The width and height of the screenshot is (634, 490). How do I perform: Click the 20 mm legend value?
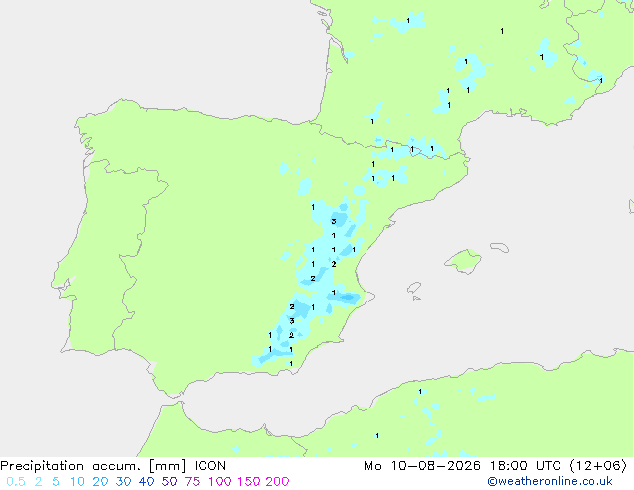(x=100, y=482)
